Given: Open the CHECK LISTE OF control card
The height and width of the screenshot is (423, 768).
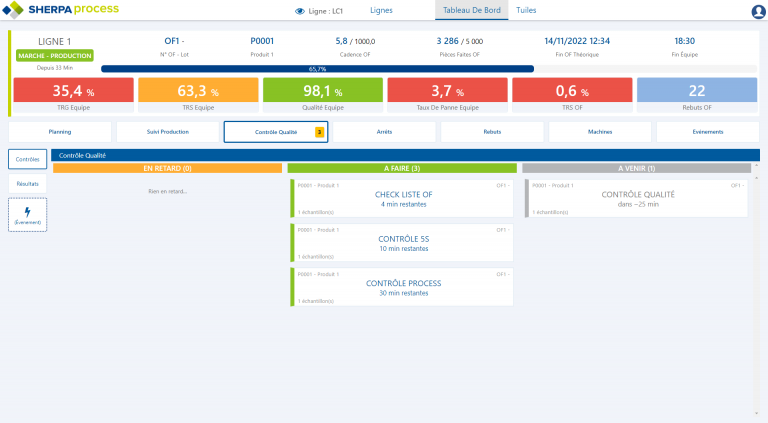Looking at the screenshot, I should point(402,198).
